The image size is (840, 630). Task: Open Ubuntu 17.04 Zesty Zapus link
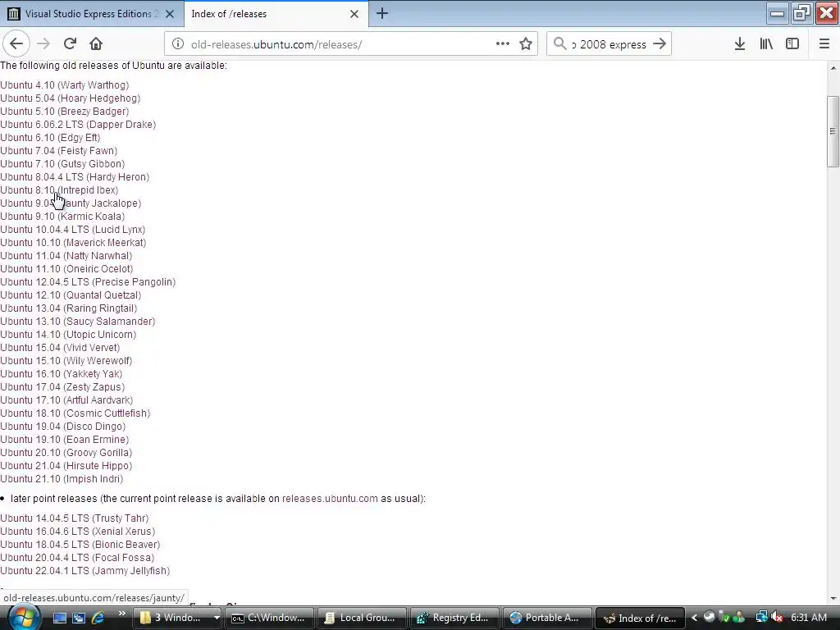(x=62, y=387)
